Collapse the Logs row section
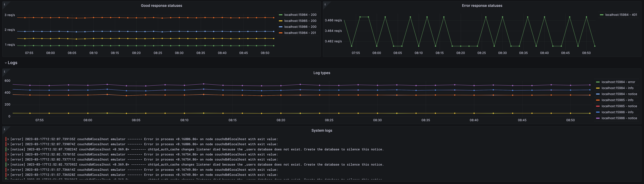 [x=6, y=63]
